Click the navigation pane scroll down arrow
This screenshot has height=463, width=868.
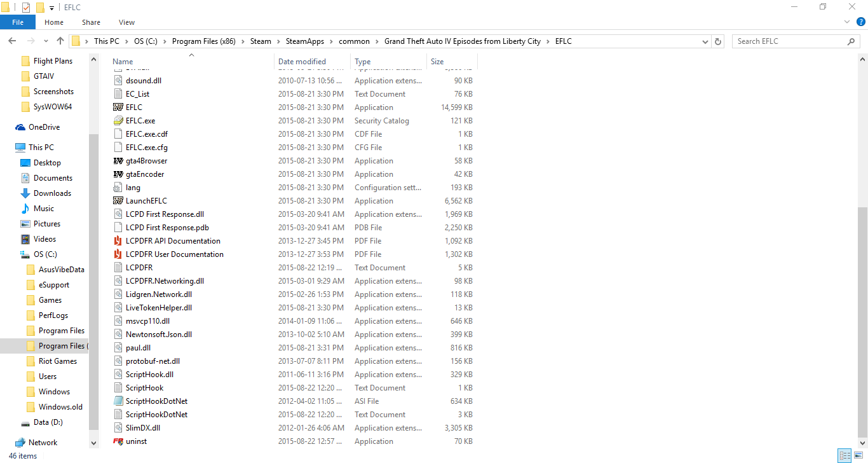(x=94, y=443)
